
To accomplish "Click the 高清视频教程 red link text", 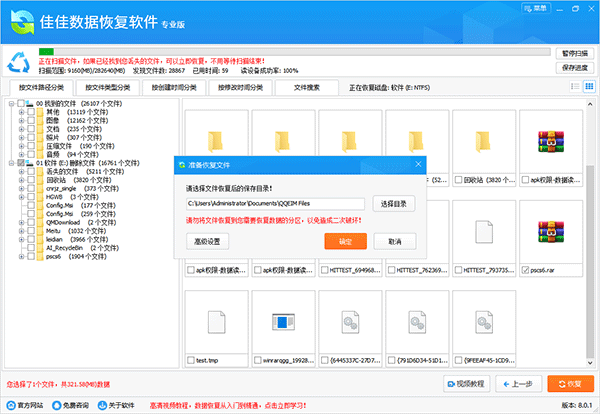I will pos(228,405).
